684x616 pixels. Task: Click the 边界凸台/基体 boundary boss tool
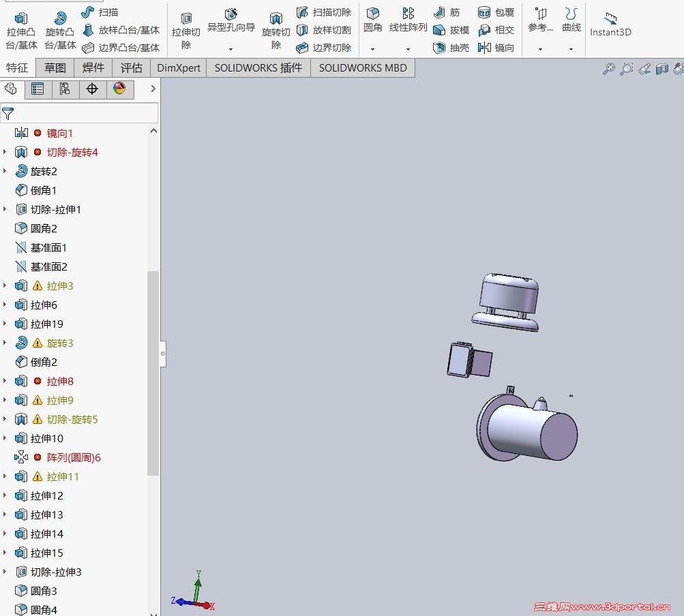[121, 48]
